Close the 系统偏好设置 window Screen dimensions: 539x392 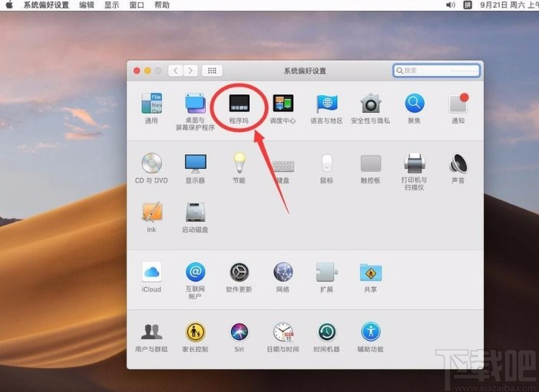tap(137, 71)
